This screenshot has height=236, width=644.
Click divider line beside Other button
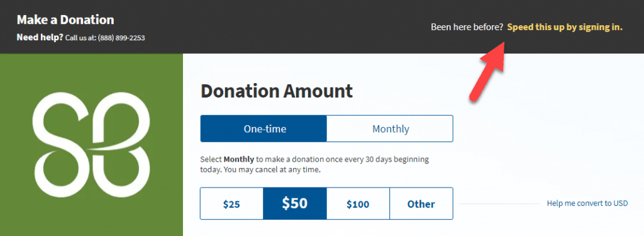pyautogui.click(x=499, y=203)
